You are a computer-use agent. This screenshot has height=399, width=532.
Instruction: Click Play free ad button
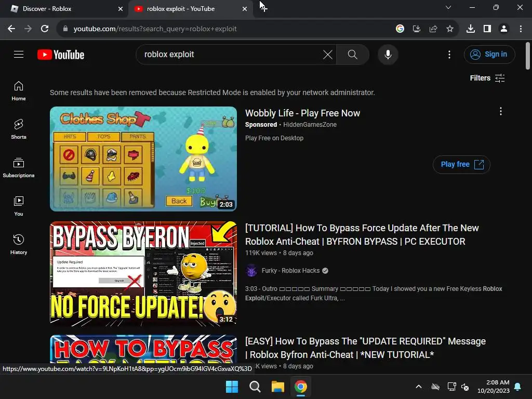[x=461, y=165]
